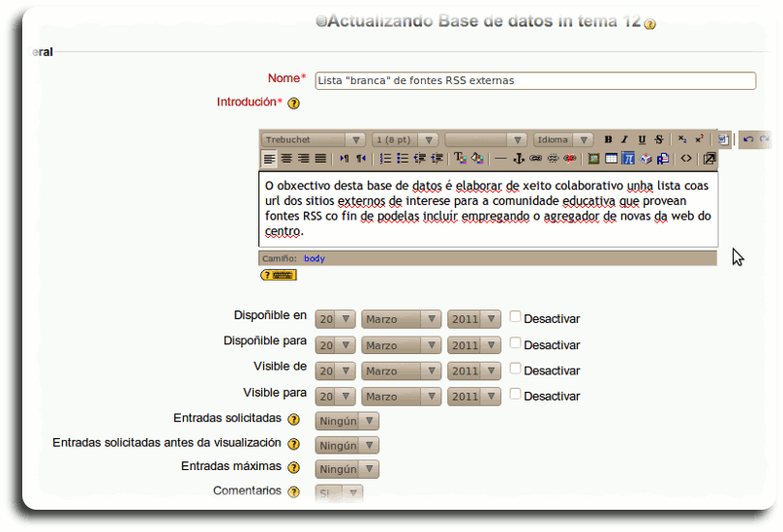Check Desactivar for Visible para

pos(515,395)
